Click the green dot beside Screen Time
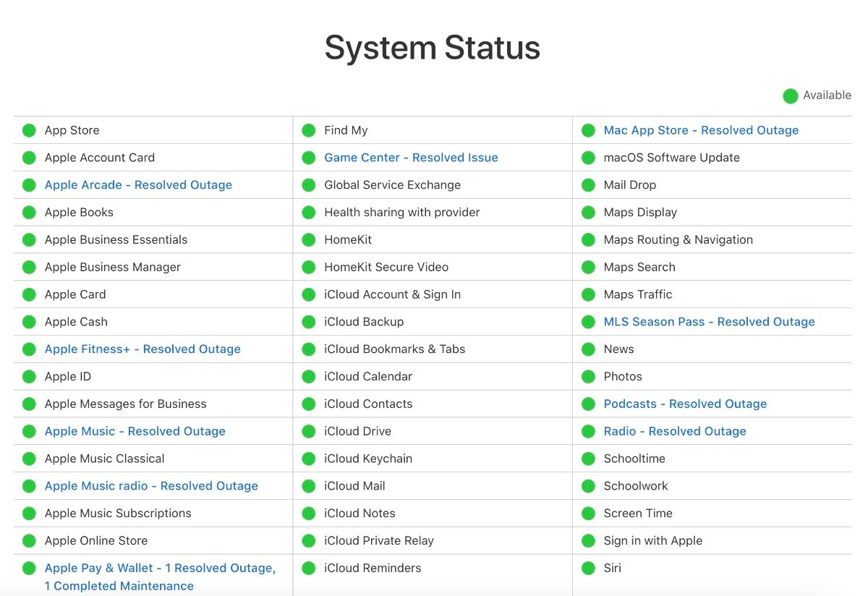Viewport: 868px width, 596px height. tap(589, 514)
